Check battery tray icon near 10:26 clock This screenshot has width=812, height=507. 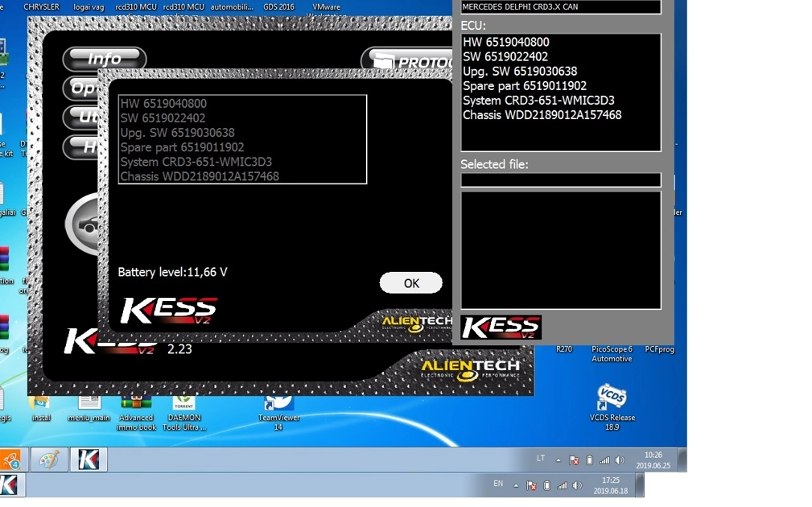[x=589, y=460]
